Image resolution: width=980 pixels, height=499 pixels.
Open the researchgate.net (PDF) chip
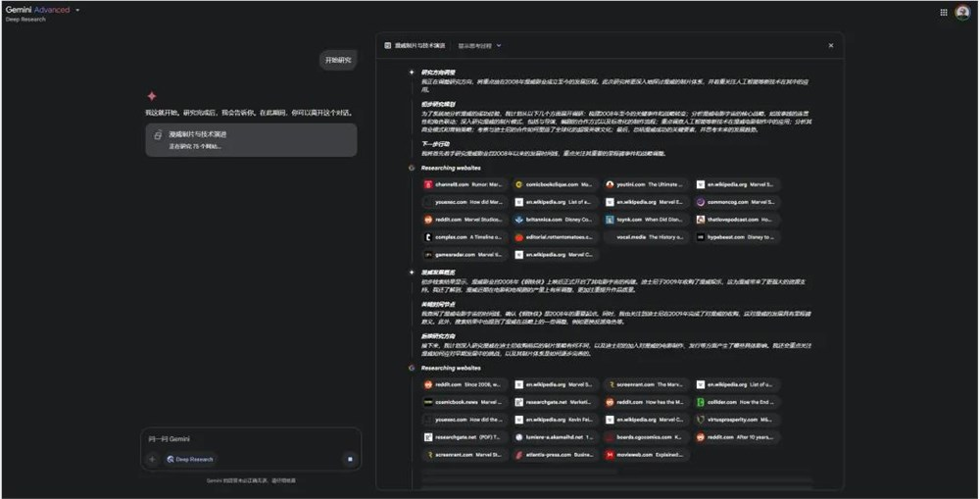464,437
